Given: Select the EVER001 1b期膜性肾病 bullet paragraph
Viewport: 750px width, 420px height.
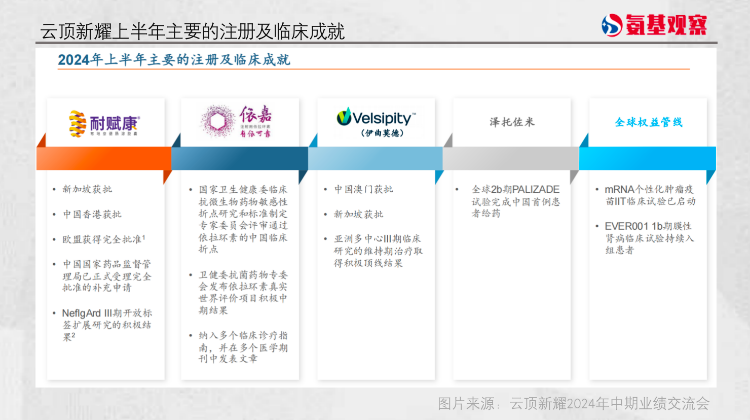Looking at the screenshot, I should pos(649,238).
